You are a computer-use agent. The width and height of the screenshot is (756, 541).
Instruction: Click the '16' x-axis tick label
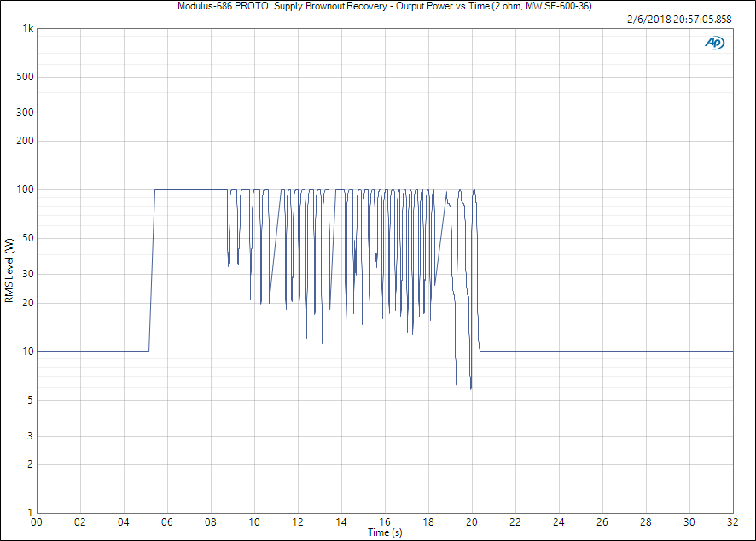click(385, 522)
